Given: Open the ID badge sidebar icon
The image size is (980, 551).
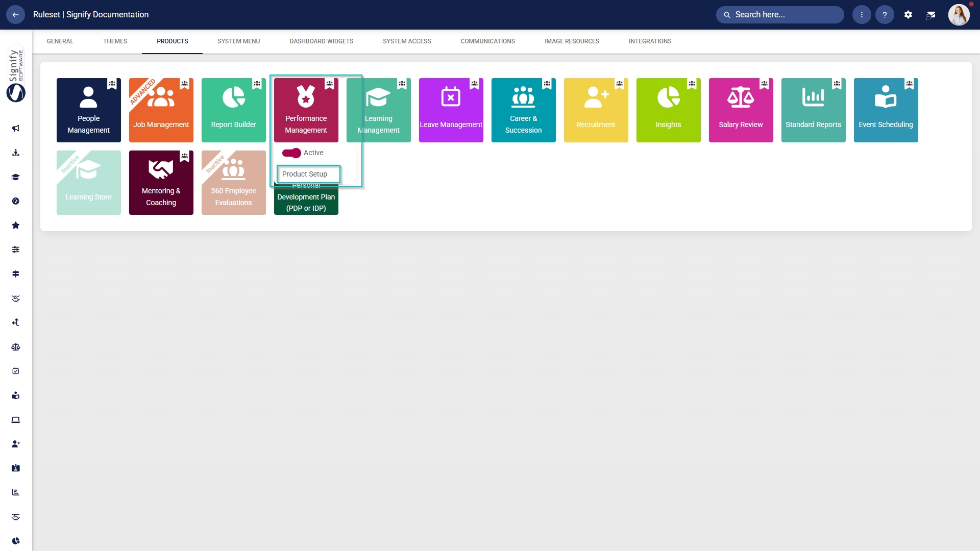Looking at the screenshot, I should (x=16, y=468).
